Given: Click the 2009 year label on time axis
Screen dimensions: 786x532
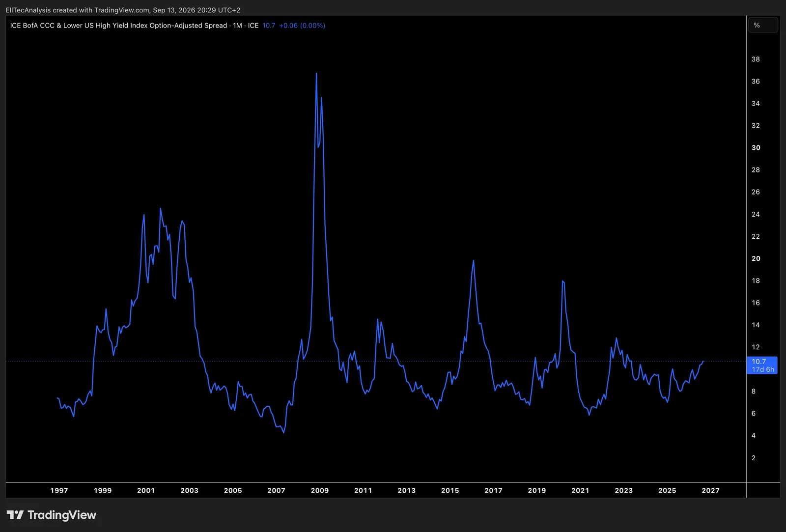Looking at the screenshot, I should click(320, 490).
